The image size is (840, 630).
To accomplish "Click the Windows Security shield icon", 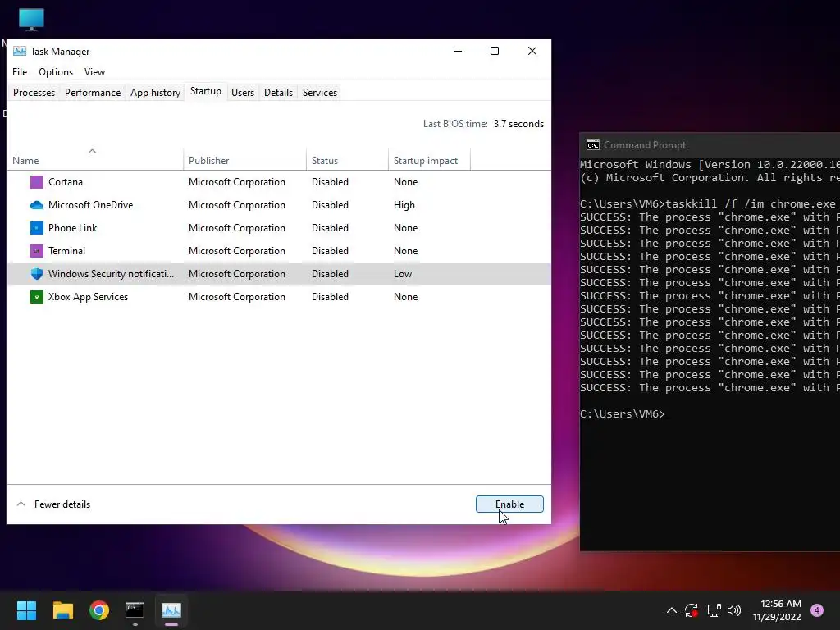I will pos(36,274).
